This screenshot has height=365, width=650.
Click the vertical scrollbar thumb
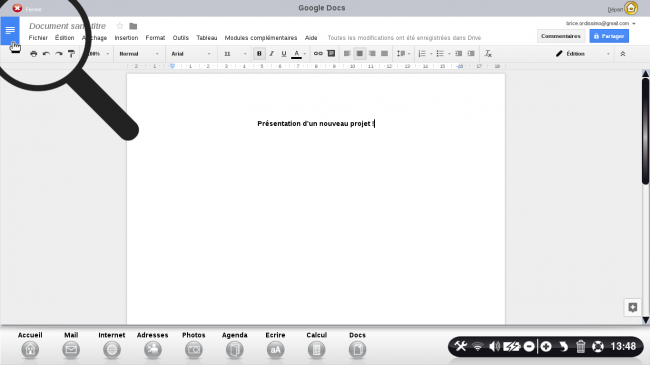[645, 131]
